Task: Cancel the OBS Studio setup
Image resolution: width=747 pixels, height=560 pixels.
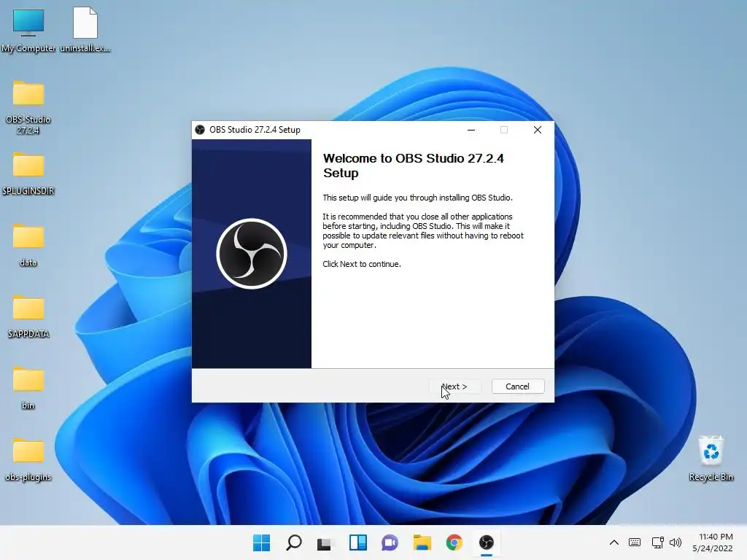Action: [x=518, y=386]
